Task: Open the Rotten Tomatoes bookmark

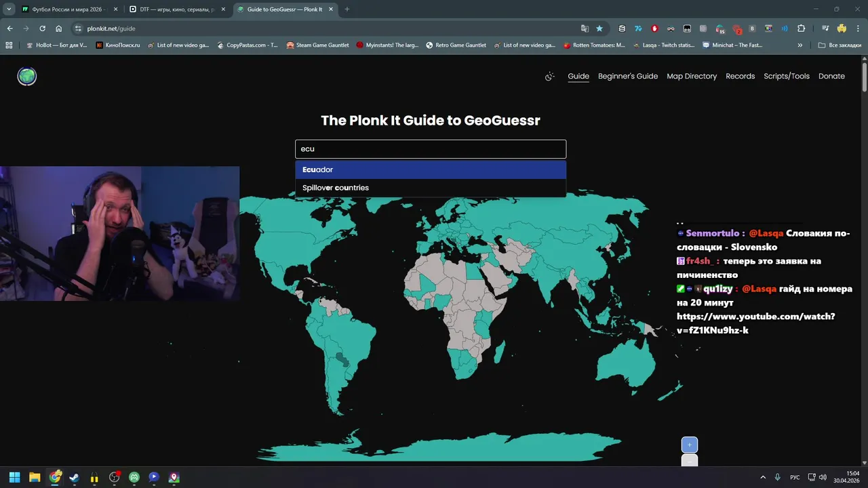Action: point(594,45)
